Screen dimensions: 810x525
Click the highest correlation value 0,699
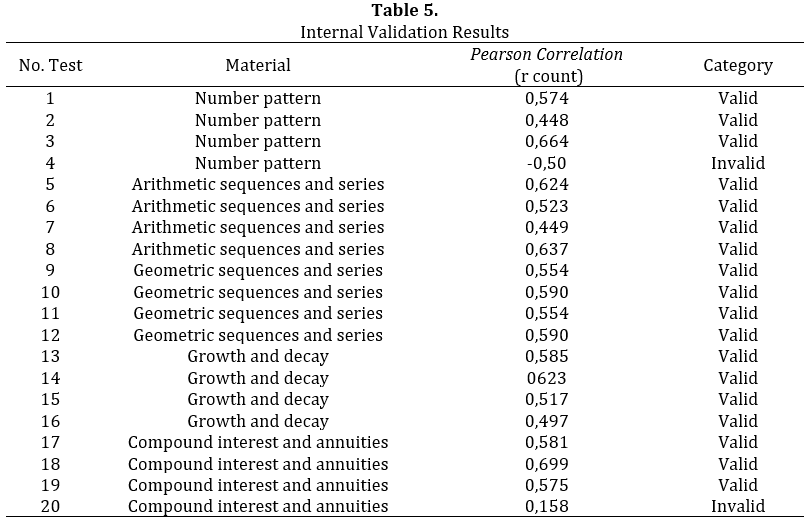(x=546, y=464)
